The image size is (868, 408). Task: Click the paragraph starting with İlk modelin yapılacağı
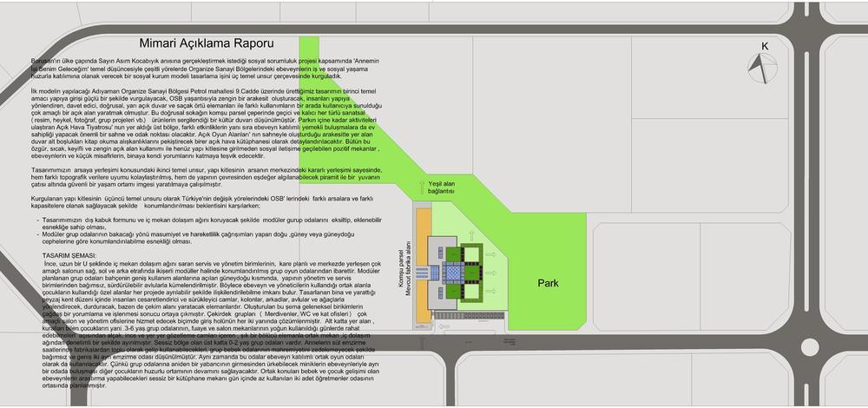point(206,125)
